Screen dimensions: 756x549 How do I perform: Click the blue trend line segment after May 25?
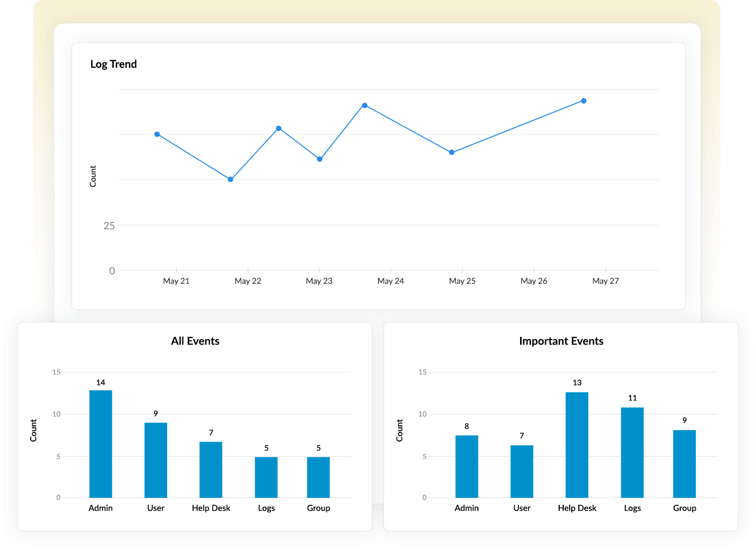[517, 126]
